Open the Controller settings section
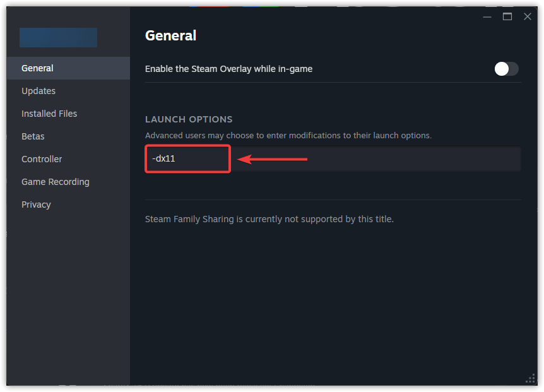This screenshot has height=392, width=544. point(42,159)
